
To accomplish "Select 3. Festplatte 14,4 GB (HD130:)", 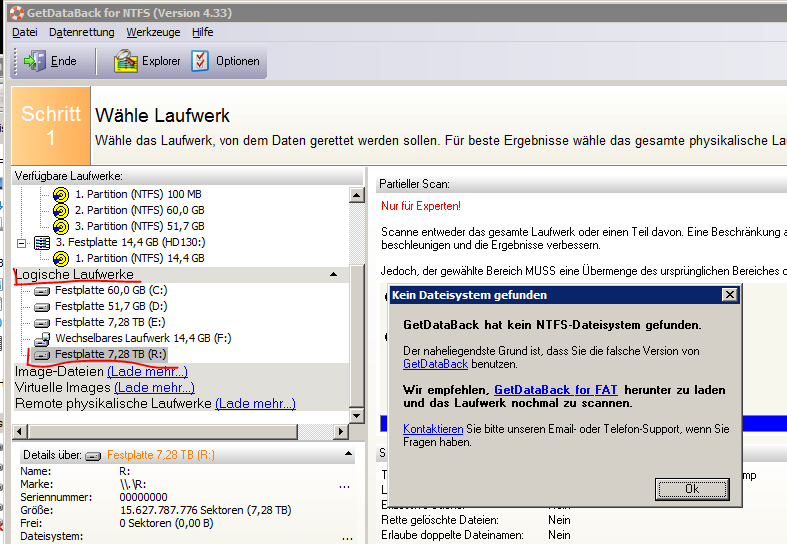I will tap(130, 242).
